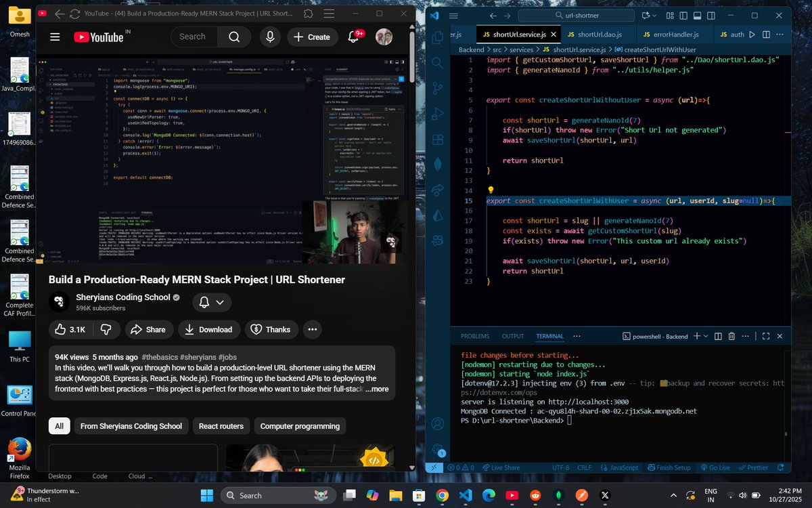Open the Extensions view in VS Code

click(x=438, y=139)
